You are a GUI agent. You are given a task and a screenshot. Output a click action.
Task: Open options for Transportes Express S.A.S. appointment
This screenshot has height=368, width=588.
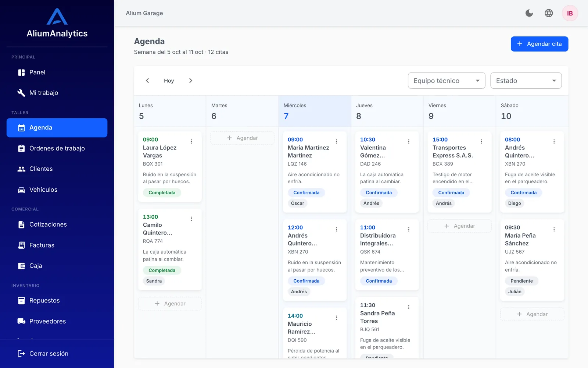pos(481,141)
